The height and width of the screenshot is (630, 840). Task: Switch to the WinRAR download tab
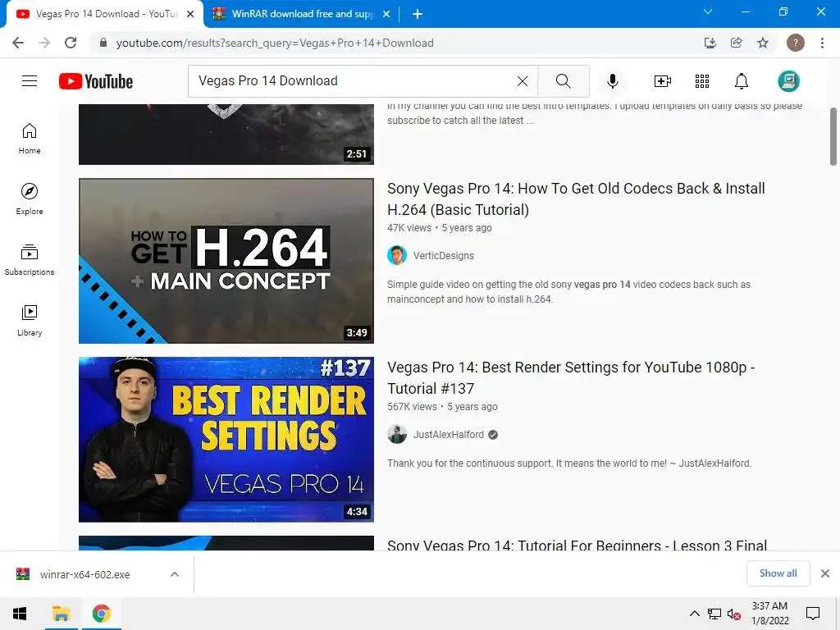point(301,14)
